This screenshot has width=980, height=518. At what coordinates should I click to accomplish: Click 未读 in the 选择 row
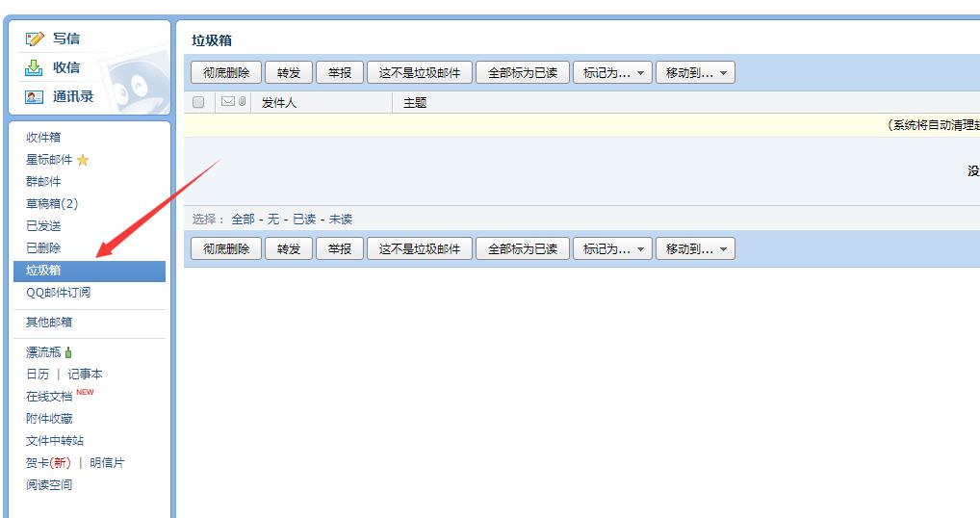click(x=341, y=220)
